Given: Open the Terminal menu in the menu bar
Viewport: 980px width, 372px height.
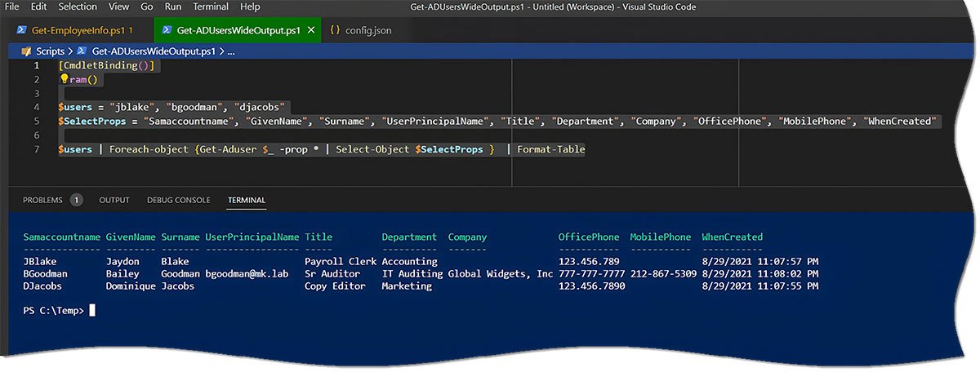Looking at the screenshot, I should tap(211, 7).
